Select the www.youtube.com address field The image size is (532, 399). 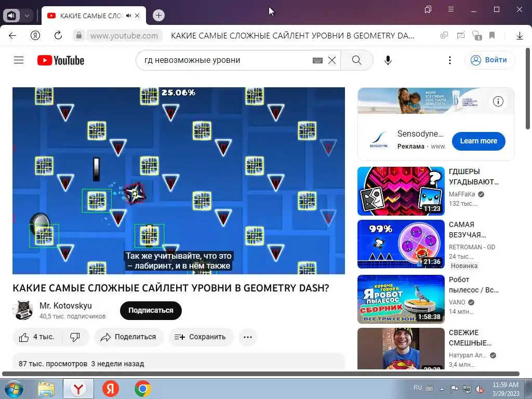tap(124, 36)
